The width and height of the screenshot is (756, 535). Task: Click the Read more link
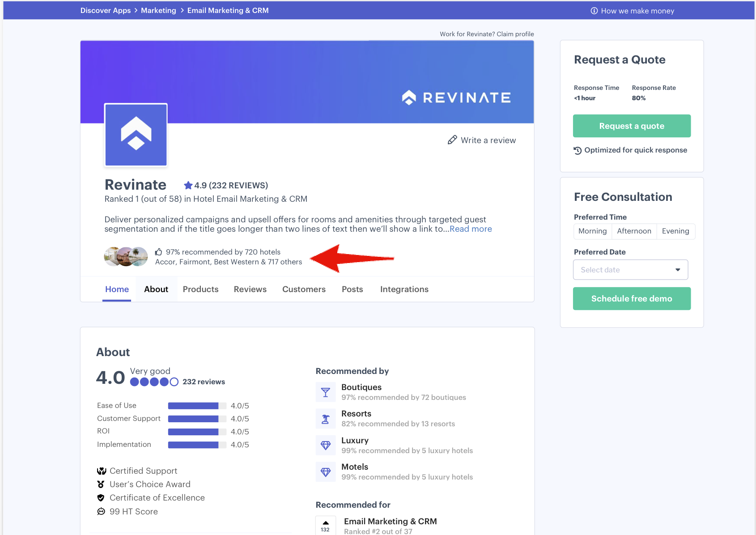[471, 229]
